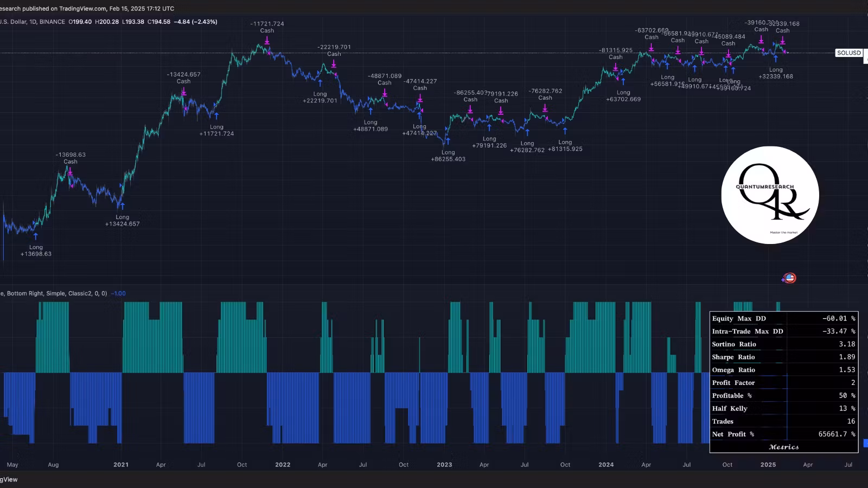Screen dimensions: 868x488
Task: Click the Long arrow labeled +86255.403
Action: tap(448, 142)
